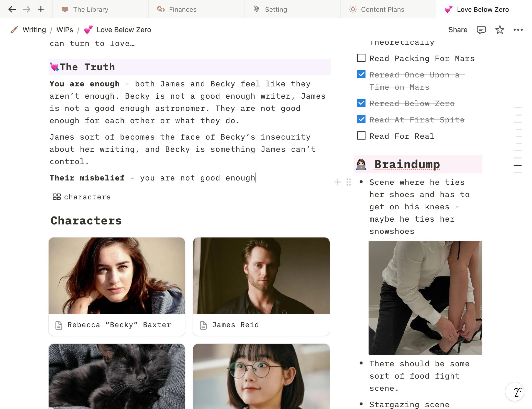Select the characters gallery view tab
The width and height of the screenshot is (532, 409).
tap(82, 197)
